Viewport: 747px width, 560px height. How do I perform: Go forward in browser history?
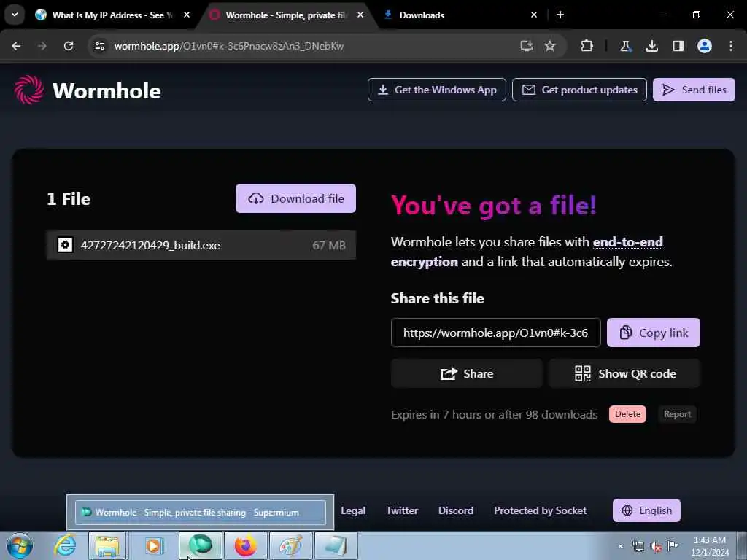(42, 46)
